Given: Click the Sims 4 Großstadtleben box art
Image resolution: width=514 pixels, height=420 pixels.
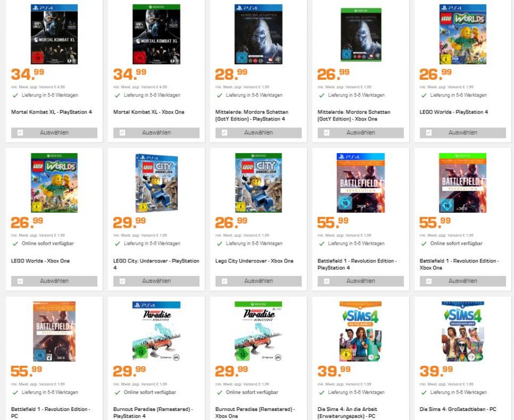Looking at the screenshot, I should click(462, 331).
